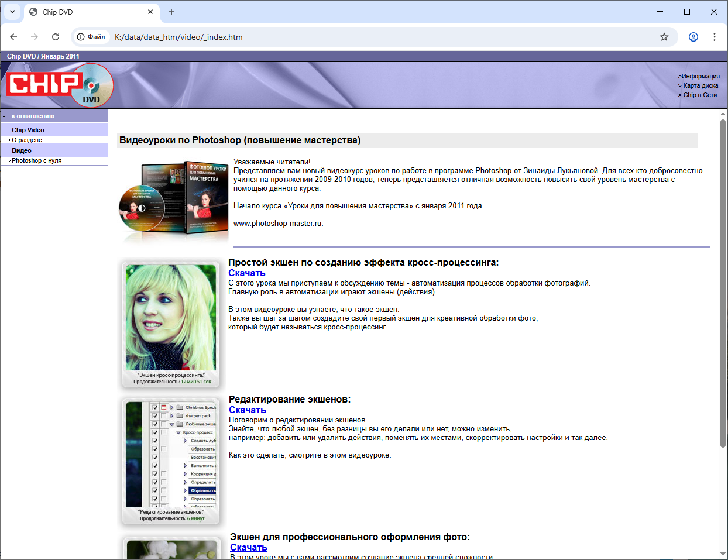Click Продолжительность: 12 мин 51 сек caption

pos(172,382)
